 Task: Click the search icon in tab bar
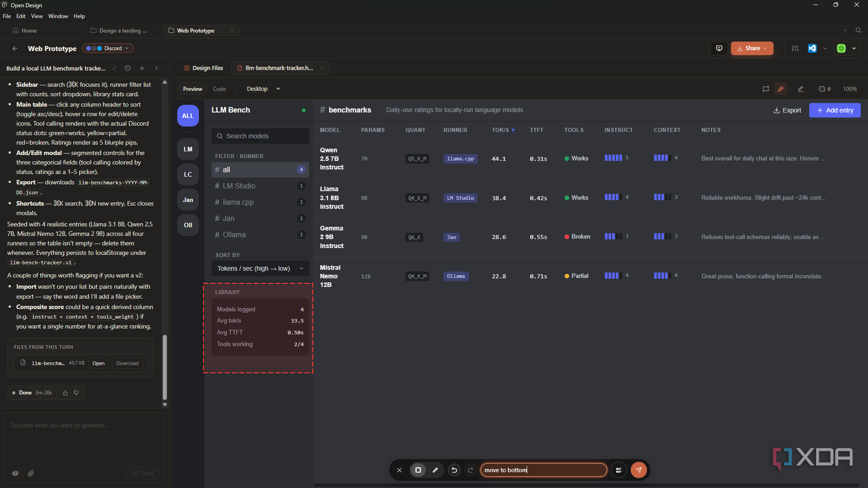tap(858, 30)
